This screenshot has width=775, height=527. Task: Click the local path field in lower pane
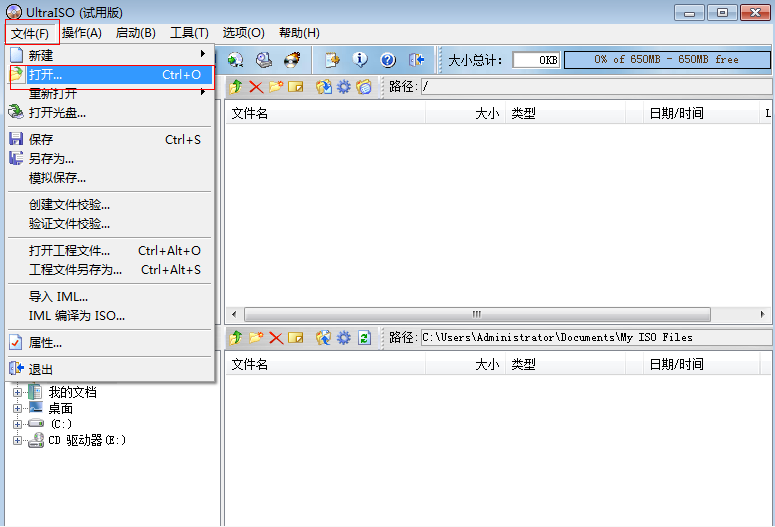coord(595,338)
